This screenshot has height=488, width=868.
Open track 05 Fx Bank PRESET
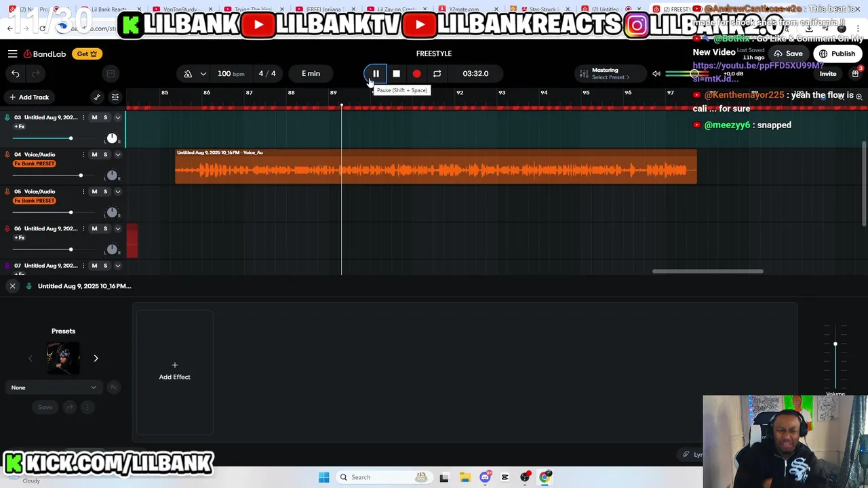pos(35,201)
